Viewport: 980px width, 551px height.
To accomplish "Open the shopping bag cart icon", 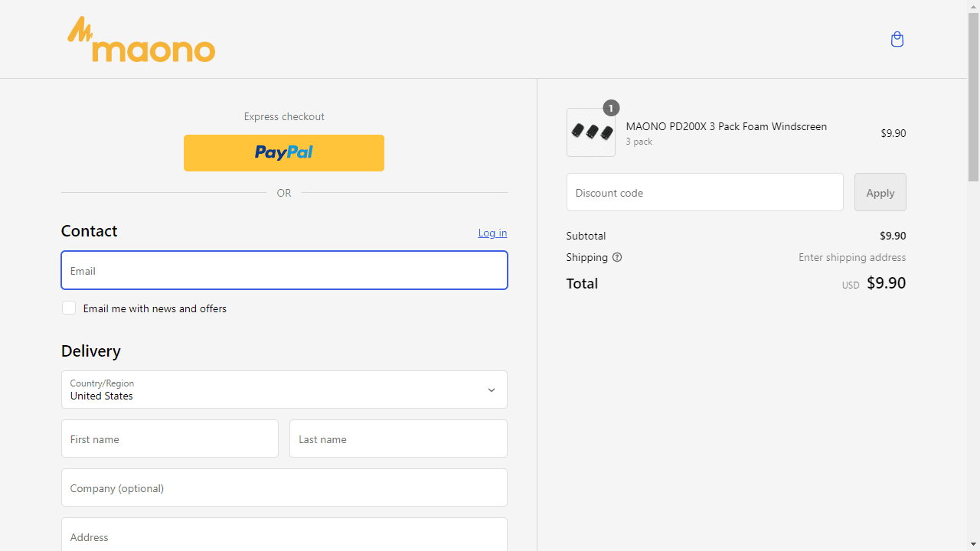I will click(897, 39).
